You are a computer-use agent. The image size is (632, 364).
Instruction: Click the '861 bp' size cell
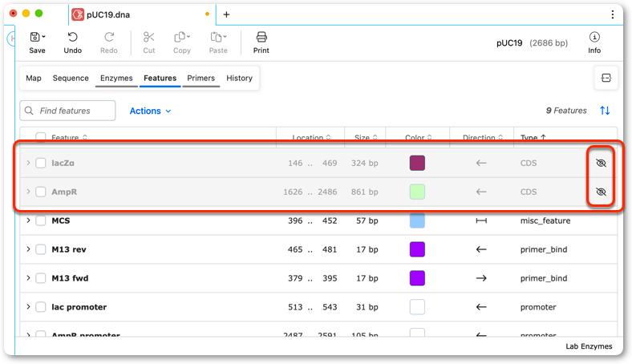tap(364, 192)
